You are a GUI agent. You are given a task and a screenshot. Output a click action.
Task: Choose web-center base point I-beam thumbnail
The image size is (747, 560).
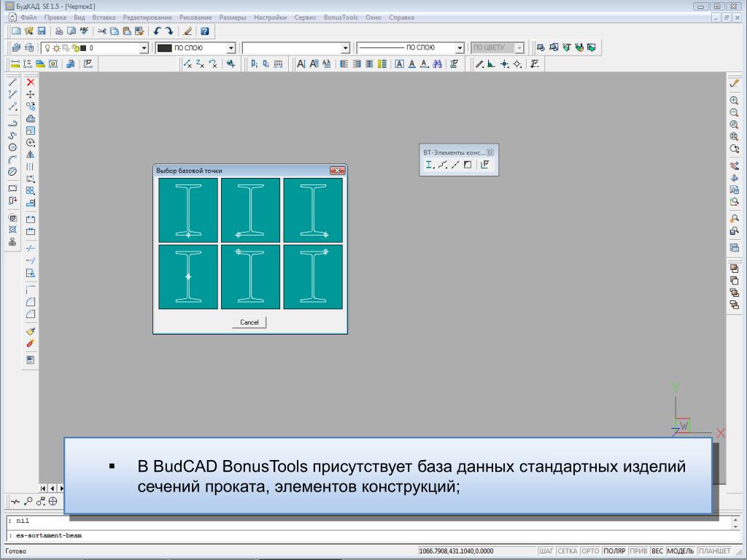188,276
